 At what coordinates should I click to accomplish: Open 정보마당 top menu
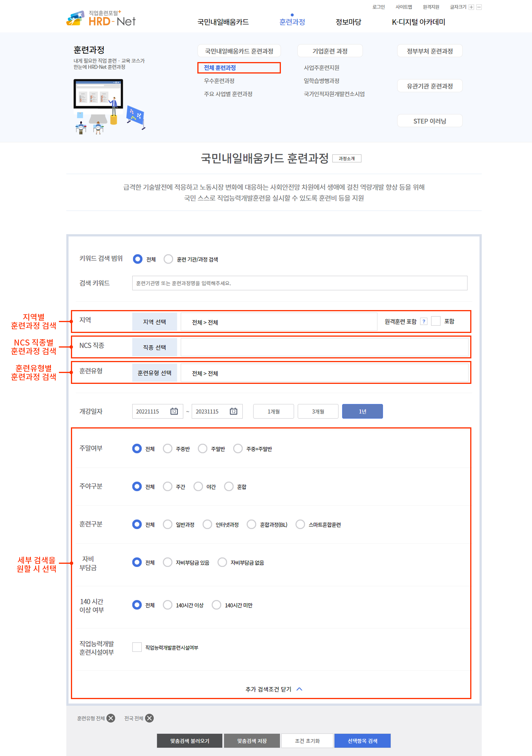[348, 22]
